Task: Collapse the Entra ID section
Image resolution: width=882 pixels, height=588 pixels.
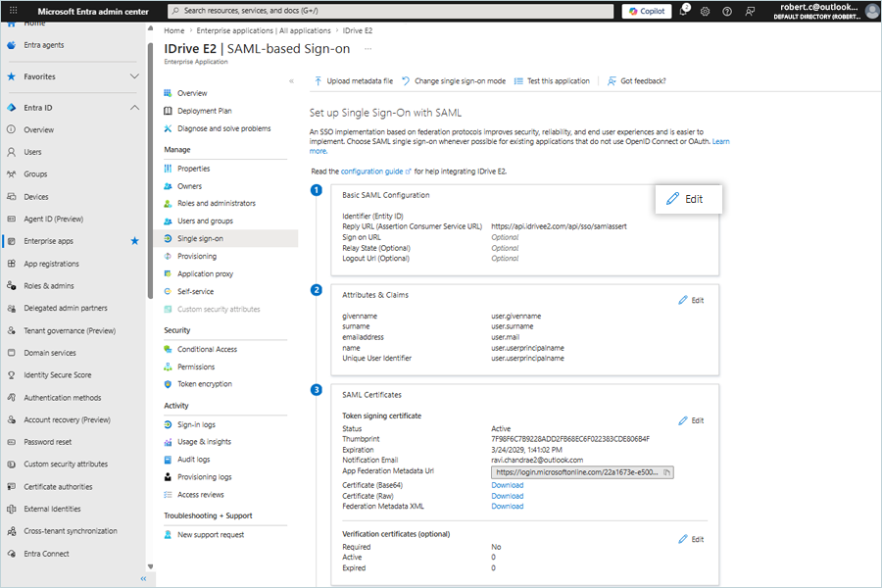Action: pyautogui.click(x=134, y=108)
